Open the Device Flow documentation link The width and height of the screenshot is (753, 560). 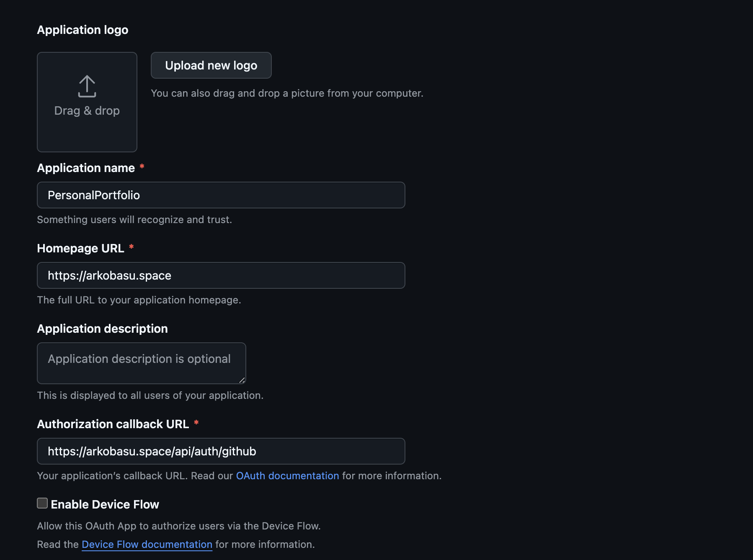point(146,544)
